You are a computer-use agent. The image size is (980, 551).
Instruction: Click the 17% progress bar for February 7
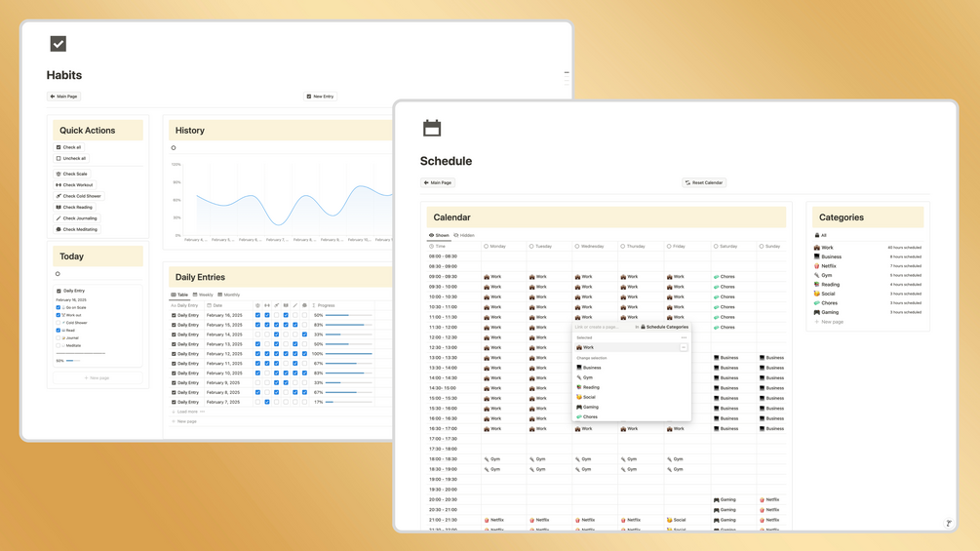349,403
